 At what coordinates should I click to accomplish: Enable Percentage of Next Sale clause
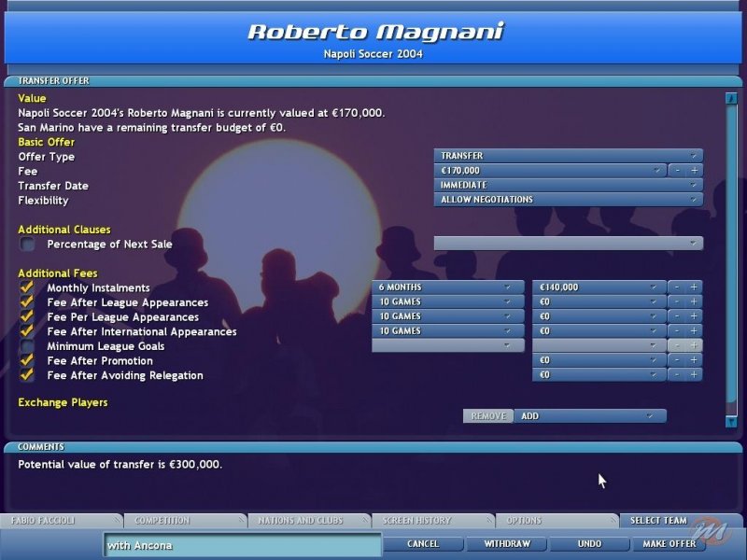(28, 245)
